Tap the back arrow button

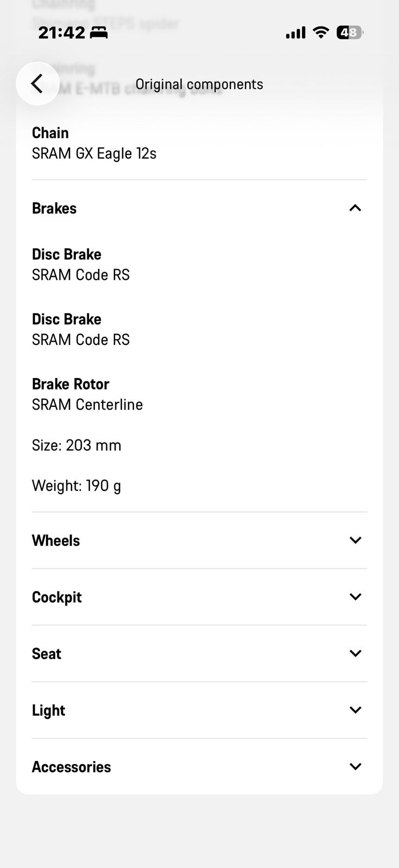pos(37,84)
